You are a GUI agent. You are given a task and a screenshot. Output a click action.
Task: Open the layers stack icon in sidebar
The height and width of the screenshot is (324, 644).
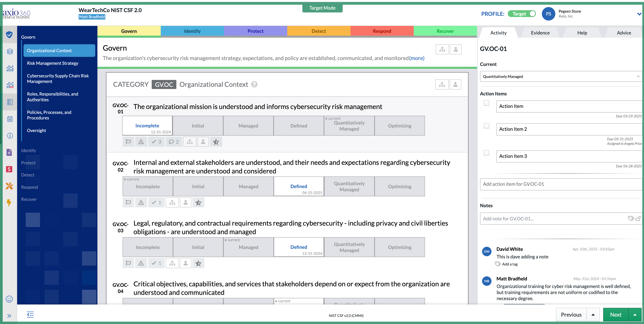[10, 52]
